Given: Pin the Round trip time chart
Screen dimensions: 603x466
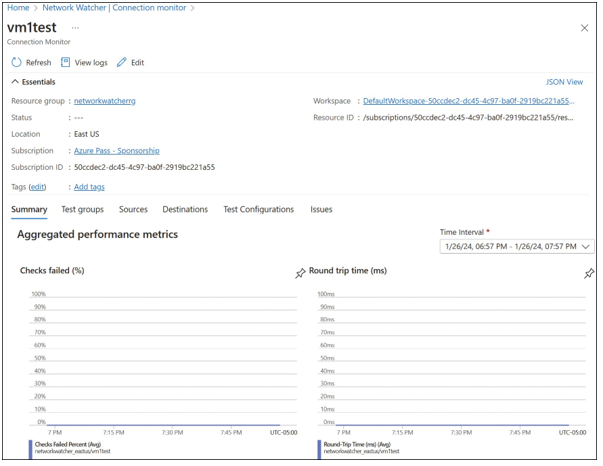Looking at the screenshot, I should tap(589, 273).
